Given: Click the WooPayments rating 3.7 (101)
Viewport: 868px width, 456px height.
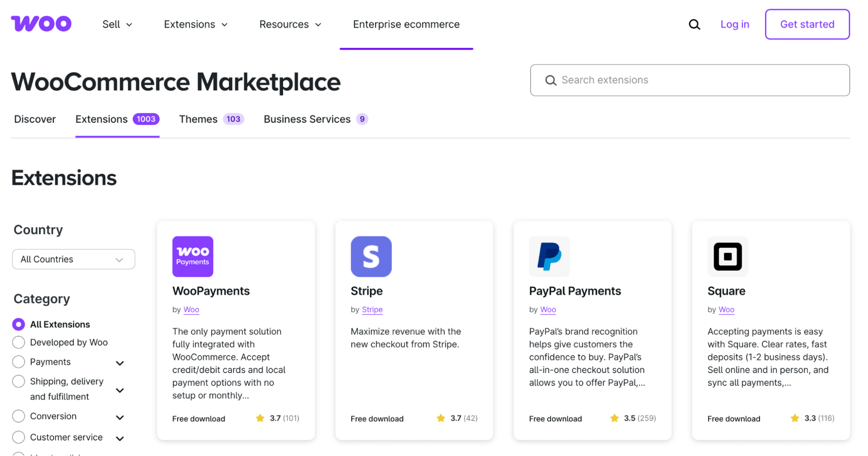Looking at the screenshot, I should click(x=284, y=418).
